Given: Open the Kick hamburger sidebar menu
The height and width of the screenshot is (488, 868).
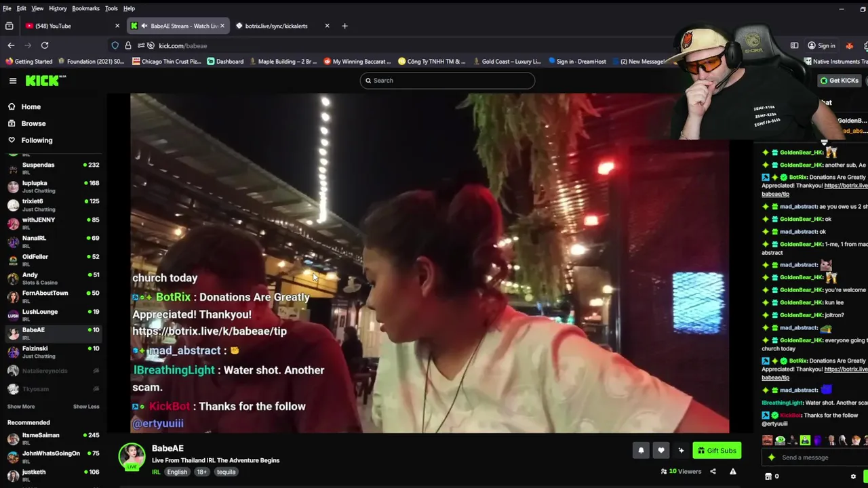Looking at the screenshot, I should (13, 81).
